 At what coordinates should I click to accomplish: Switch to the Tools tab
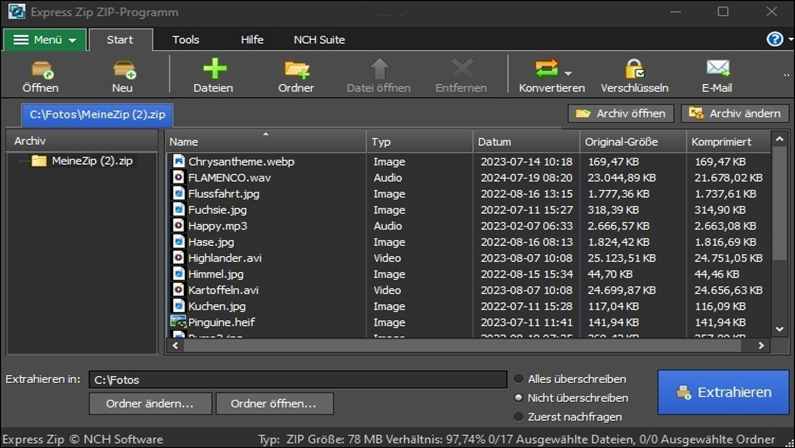pos(186,40)
